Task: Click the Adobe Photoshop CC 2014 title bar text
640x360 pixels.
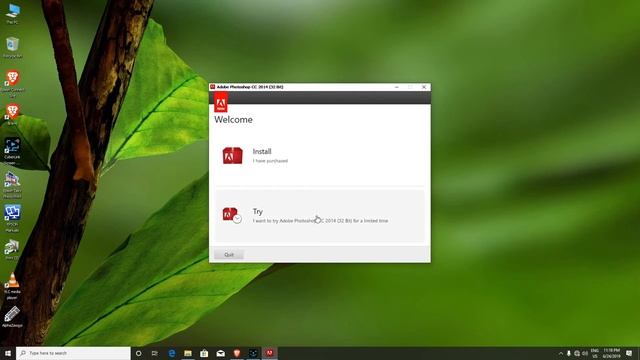Action: point(250,87)
